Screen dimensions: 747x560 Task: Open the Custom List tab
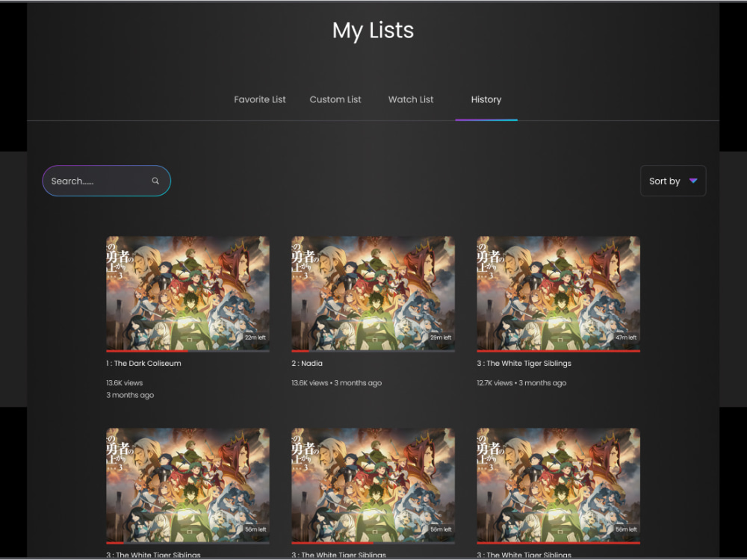point(335,99)
